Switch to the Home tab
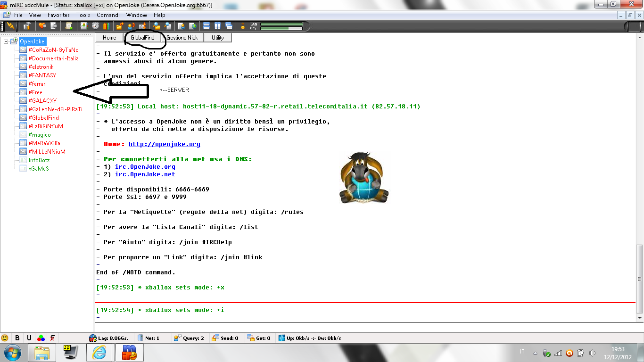Screen dimensions: 644x362 [x=109, y=38]
